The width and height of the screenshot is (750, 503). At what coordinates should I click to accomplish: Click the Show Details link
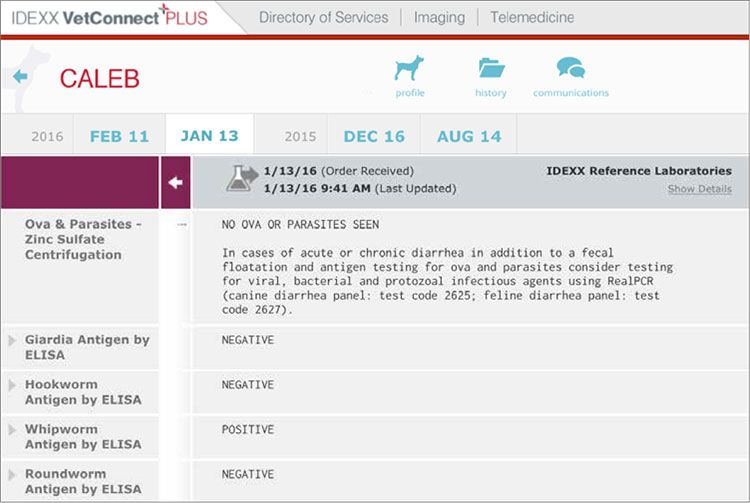tap(699, 189)
